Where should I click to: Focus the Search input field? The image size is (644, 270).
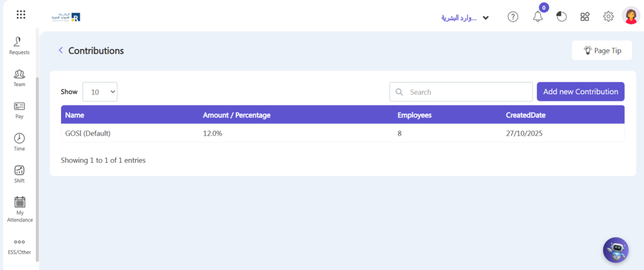pos(461,92)
